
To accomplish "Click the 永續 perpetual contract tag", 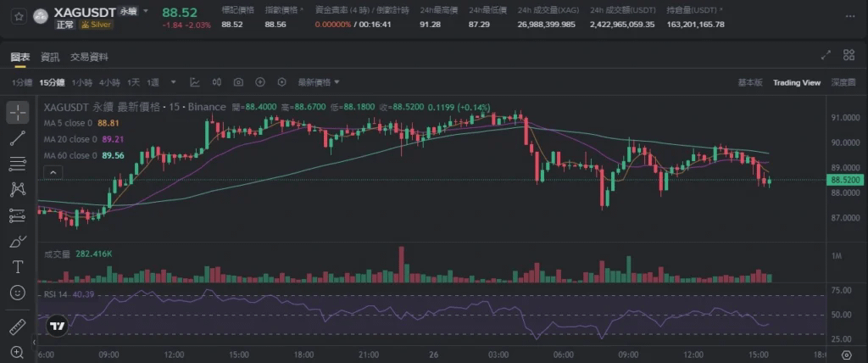I will coord(129,11).
